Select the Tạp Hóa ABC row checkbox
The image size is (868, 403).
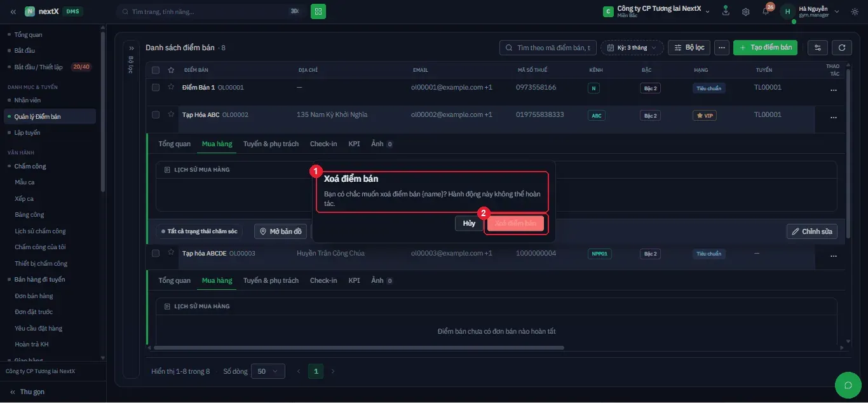pyautogui.click(x=156, y=114)
